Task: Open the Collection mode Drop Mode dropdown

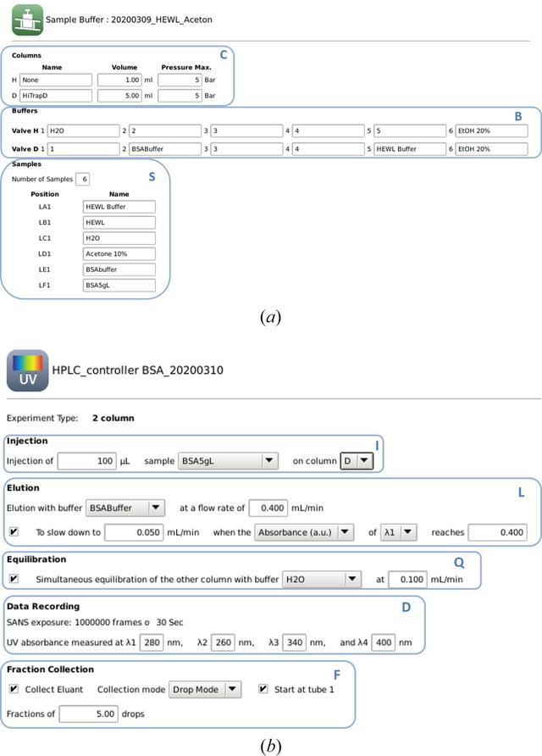Action: coord(205,689)
